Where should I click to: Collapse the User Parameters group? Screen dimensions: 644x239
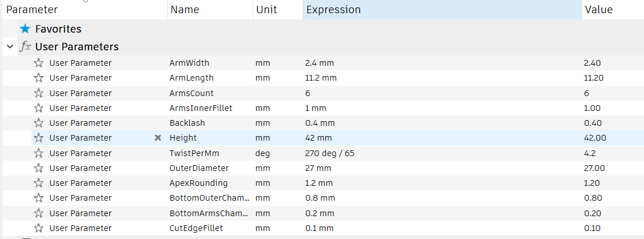pos(10,47)
